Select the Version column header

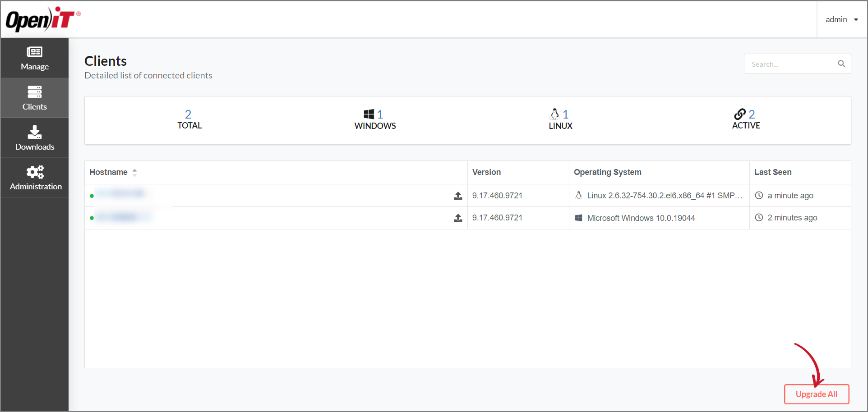[486, 172]
